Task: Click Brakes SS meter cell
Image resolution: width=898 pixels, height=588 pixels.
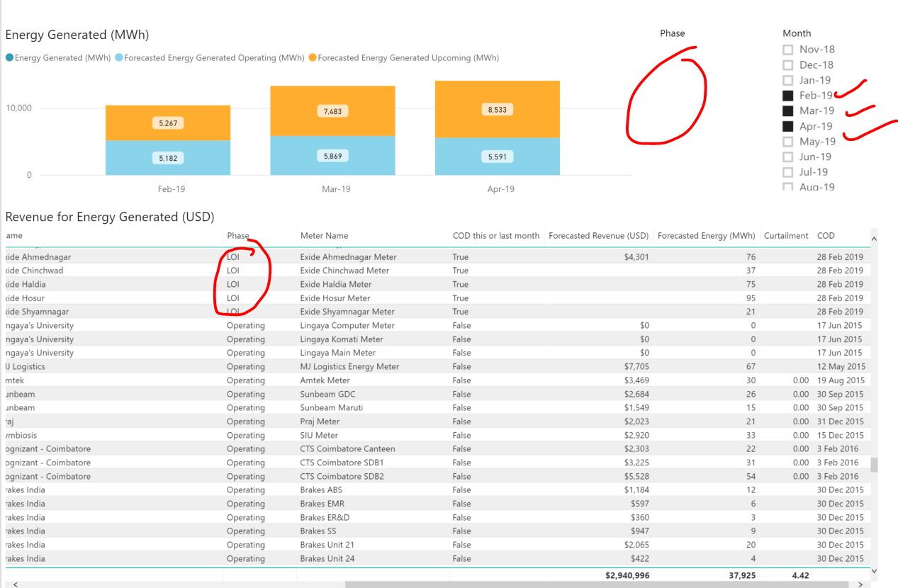Action: 318,531
